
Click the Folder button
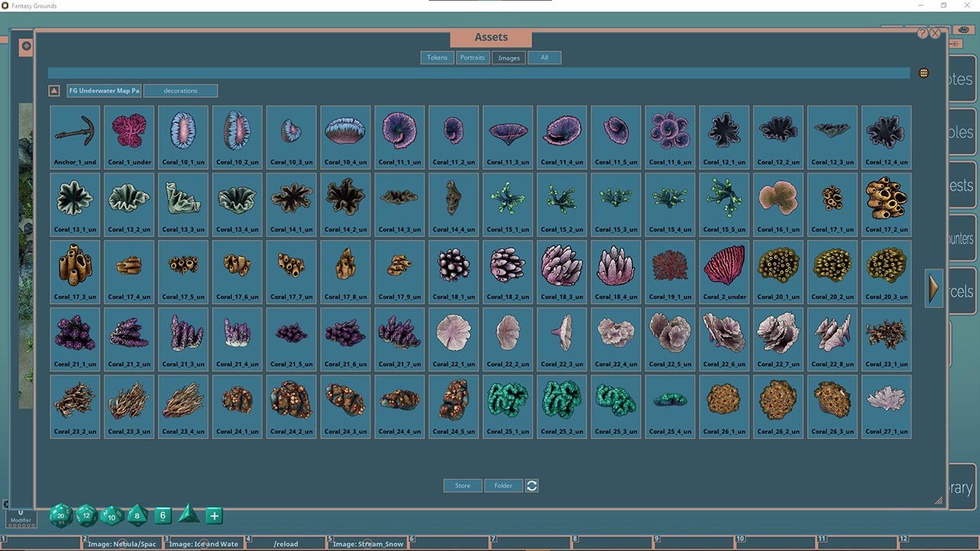click(x=503, y=485)
